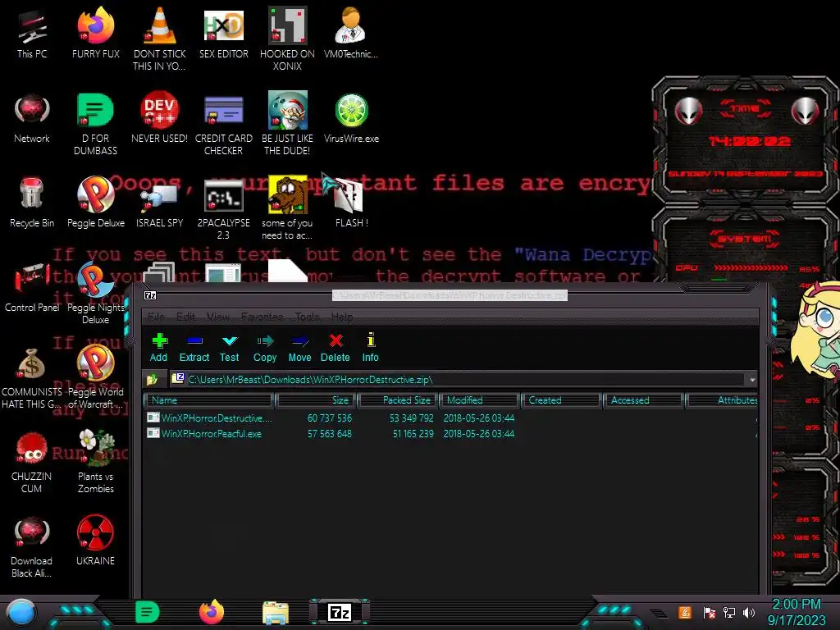Select the This PC desktop icon
The width and height of the screenshot is (840, 630).
(32, 33)
